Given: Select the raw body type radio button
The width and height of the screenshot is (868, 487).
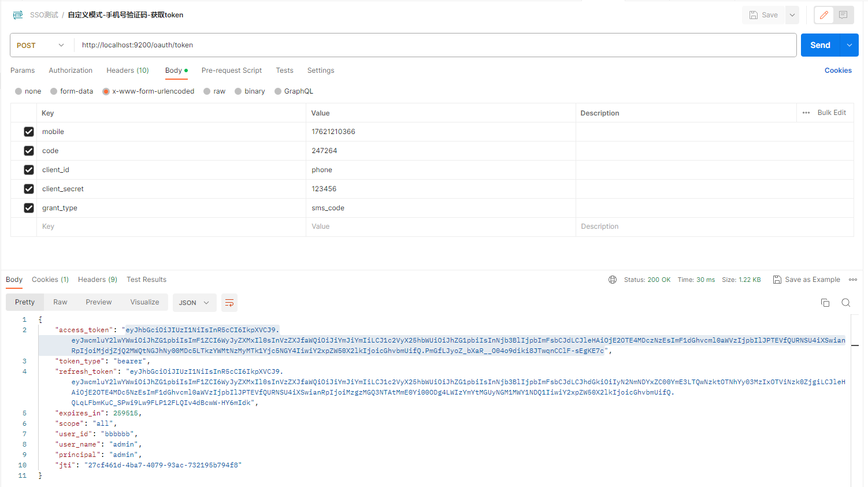Looking at the screenshot, I should coord(206,91).
